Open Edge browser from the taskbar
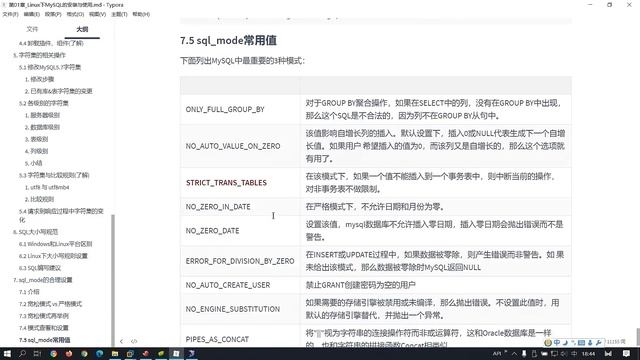Image resolution: width=640 pixels, height=360 pixels. 100,353
